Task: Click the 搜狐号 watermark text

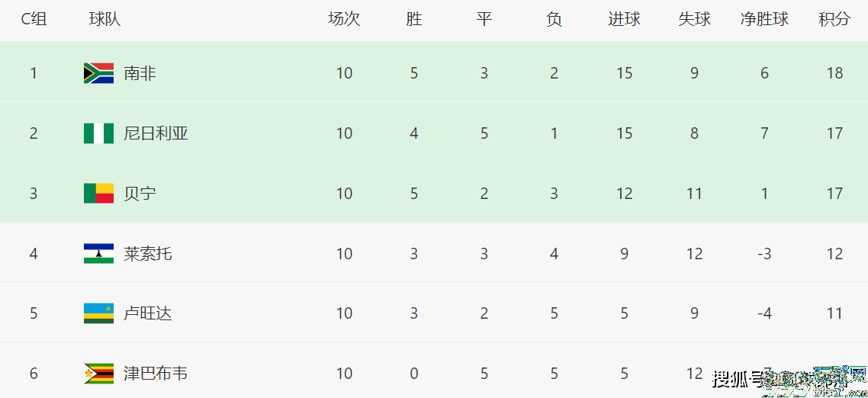Action: (x=737, y=378)
